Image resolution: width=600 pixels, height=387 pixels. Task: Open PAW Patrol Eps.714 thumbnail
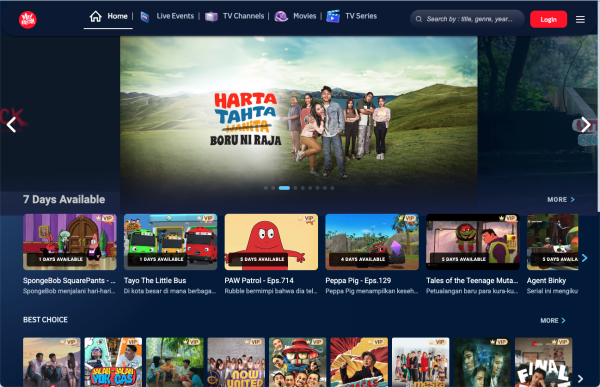coord(271,242)
